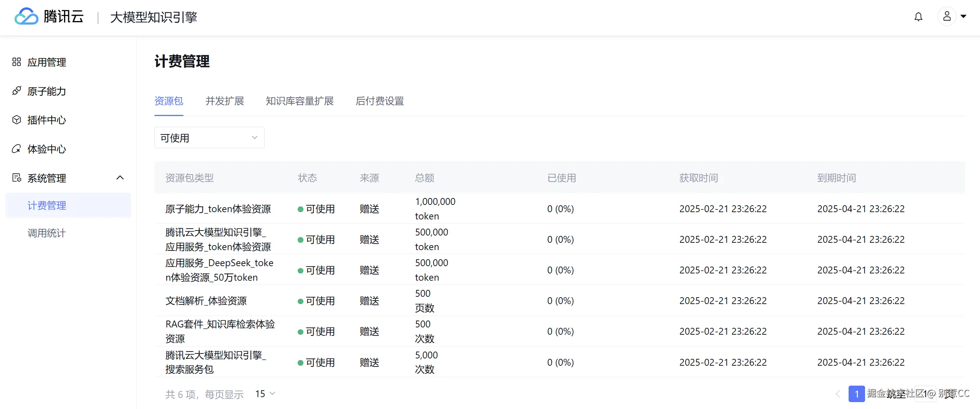Viewport: 980px width, 409px height.
Task: Collapse the 系统管理 menu chevron
Action: click(120, 178)
